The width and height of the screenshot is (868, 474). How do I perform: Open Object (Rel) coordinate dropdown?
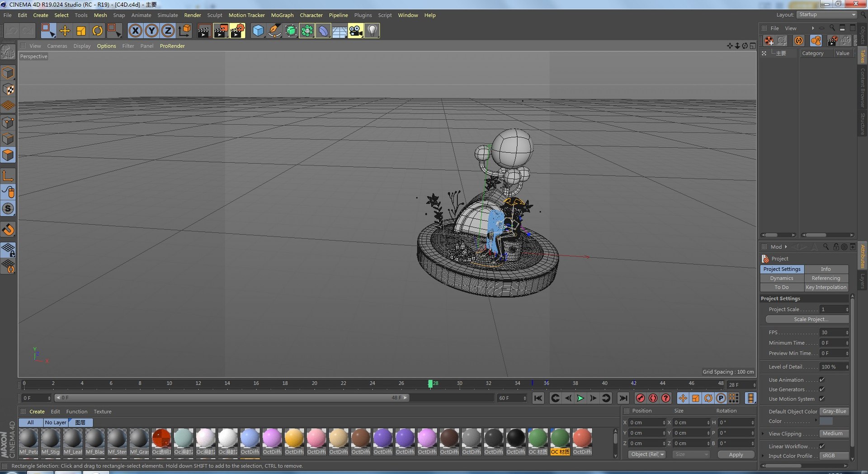647,455
